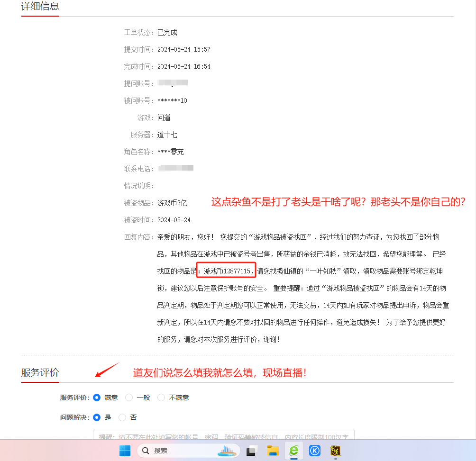This screenshot has height=461, width=476.
Task: Open the Windows Start menu
Action: click(x=125, y=451)
